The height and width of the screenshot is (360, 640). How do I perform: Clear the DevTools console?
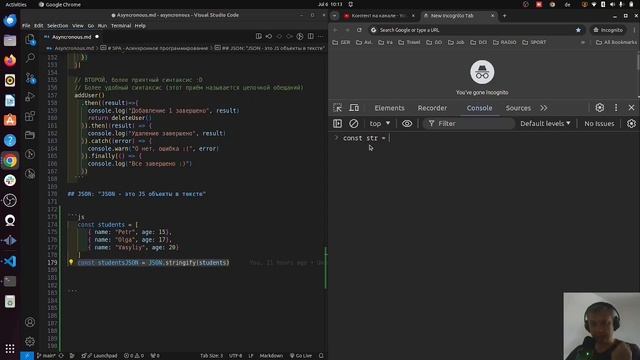point(353,123)
